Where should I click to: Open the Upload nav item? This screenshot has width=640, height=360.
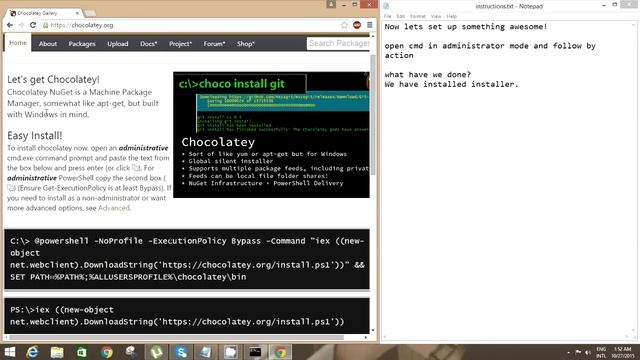point(118,44)
